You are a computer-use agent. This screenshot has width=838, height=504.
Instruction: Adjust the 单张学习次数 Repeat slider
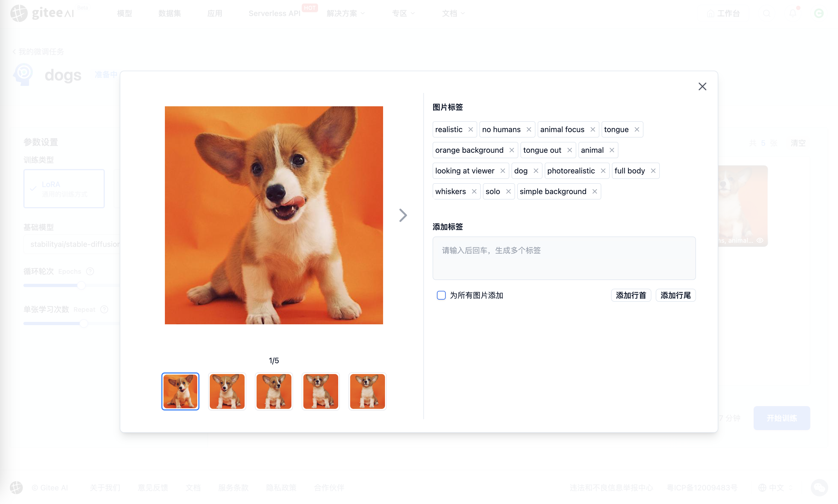[x=84, y=324]
